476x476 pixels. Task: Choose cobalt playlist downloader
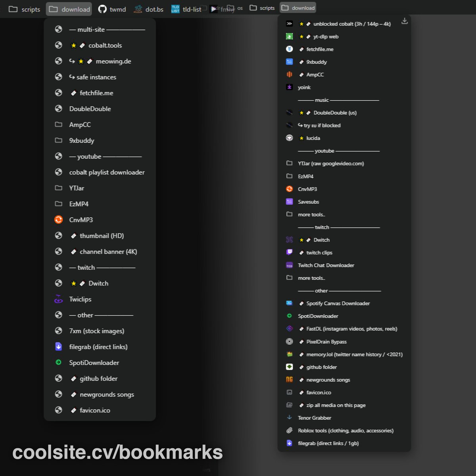pos(100,172)
